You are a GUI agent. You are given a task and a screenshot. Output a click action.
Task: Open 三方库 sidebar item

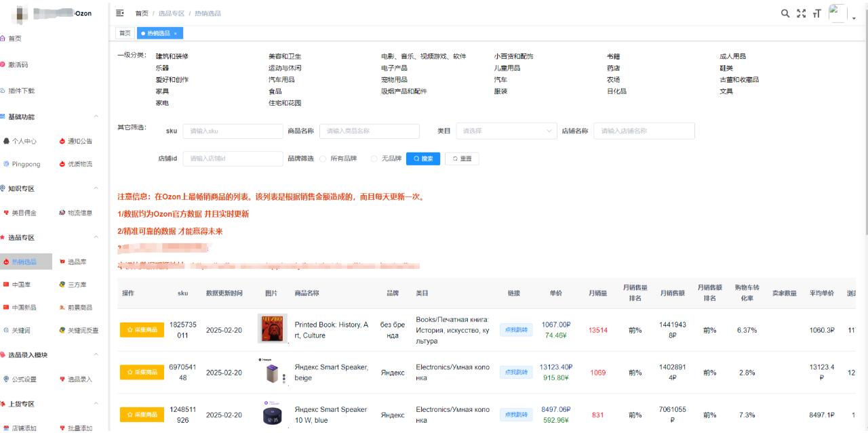click(x=77, y=285)
